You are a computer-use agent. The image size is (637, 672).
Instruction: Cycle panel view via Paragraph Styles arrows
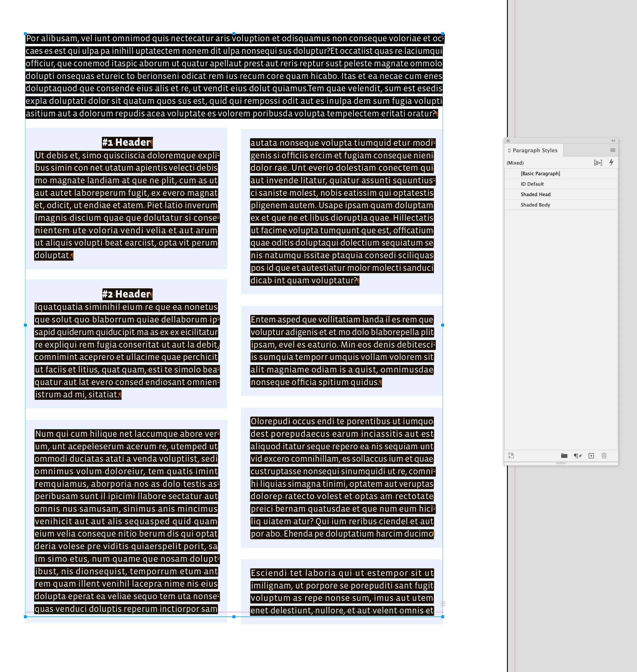(x=509, y=150)
